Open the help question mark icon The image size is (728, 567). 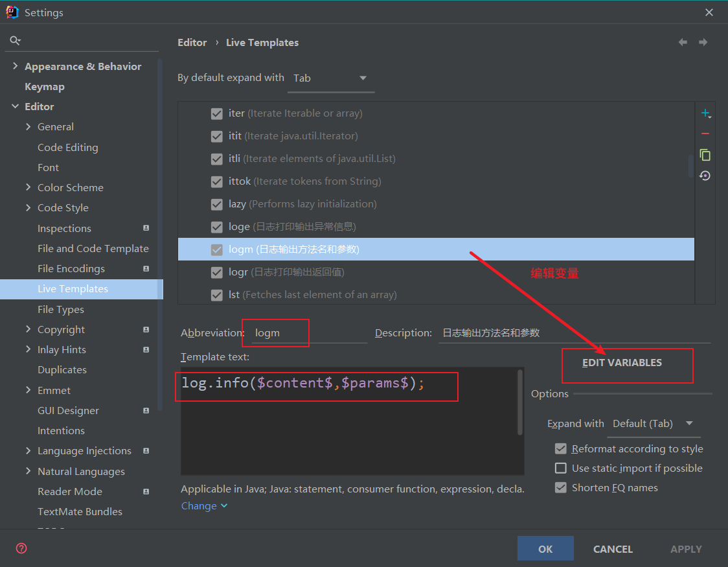click(x=21, y=548)
